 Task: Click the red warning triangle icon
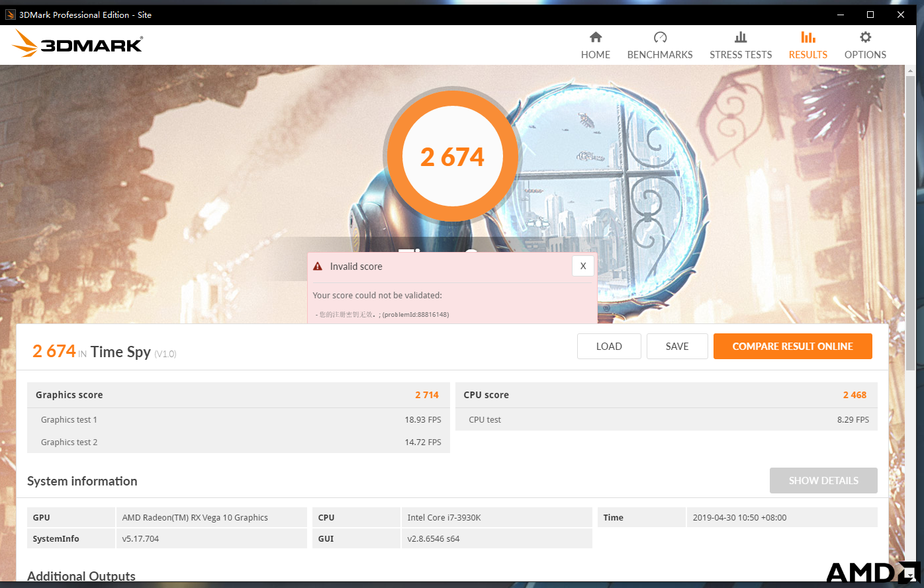pos(318,266)
